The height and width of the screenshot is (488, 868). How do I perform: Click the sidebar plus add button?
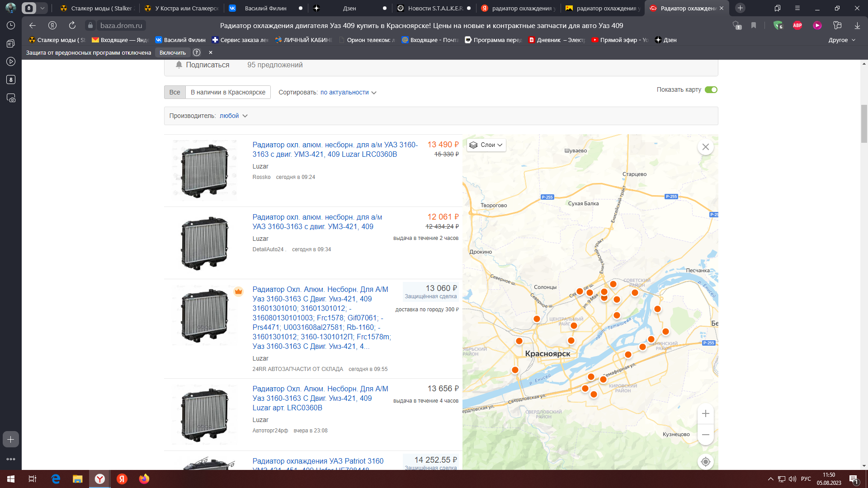tap(11, 439)
